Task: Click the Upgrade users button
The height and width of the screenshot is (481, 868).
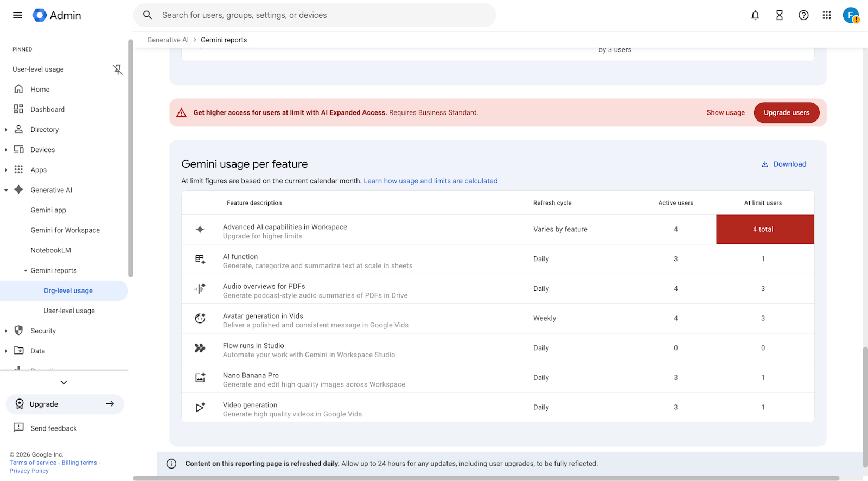Action: click(786, 112)
